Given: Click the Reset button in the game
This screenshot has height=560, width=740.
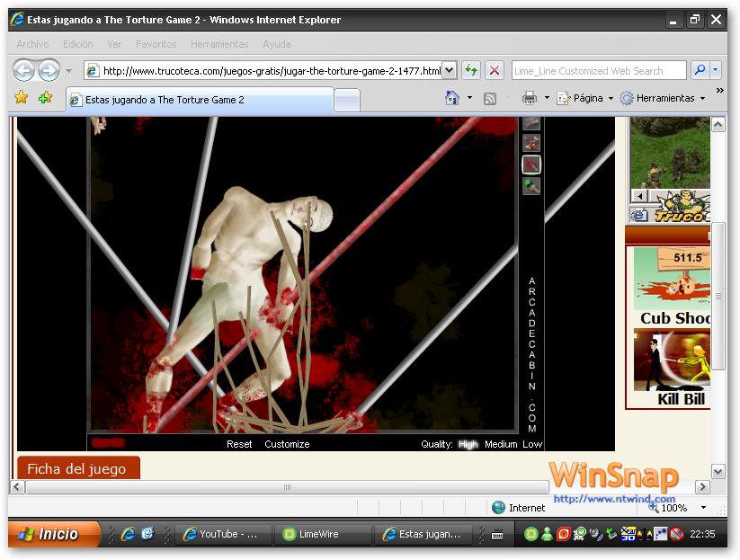Looking at the screenshot, I should click(239, 444).
